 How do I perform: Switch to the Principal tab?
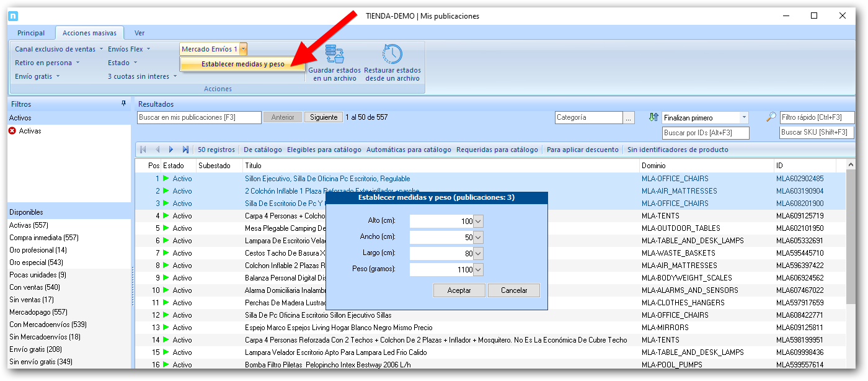pyautogui.click(x=31, y=33)
